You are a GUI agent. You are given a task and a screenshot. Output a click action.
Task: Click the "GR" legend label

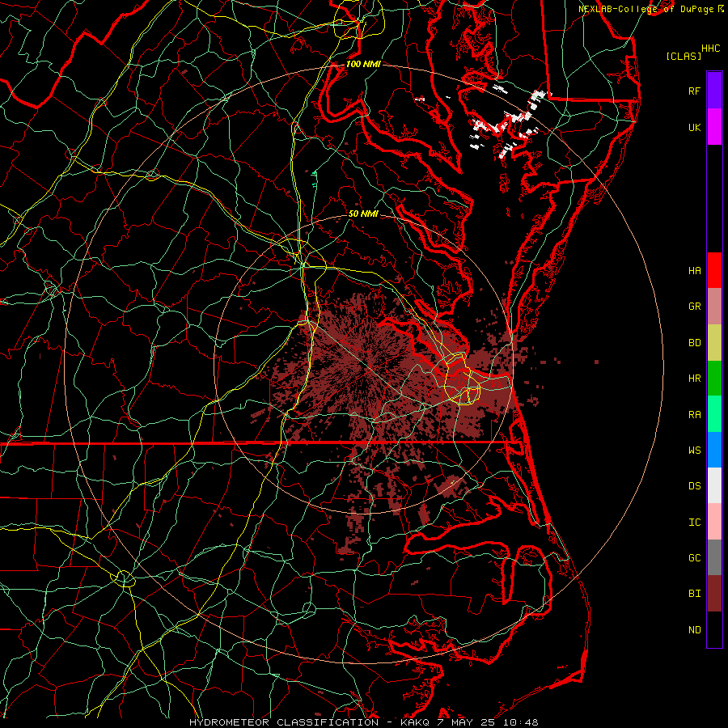[x=694, y=307]
